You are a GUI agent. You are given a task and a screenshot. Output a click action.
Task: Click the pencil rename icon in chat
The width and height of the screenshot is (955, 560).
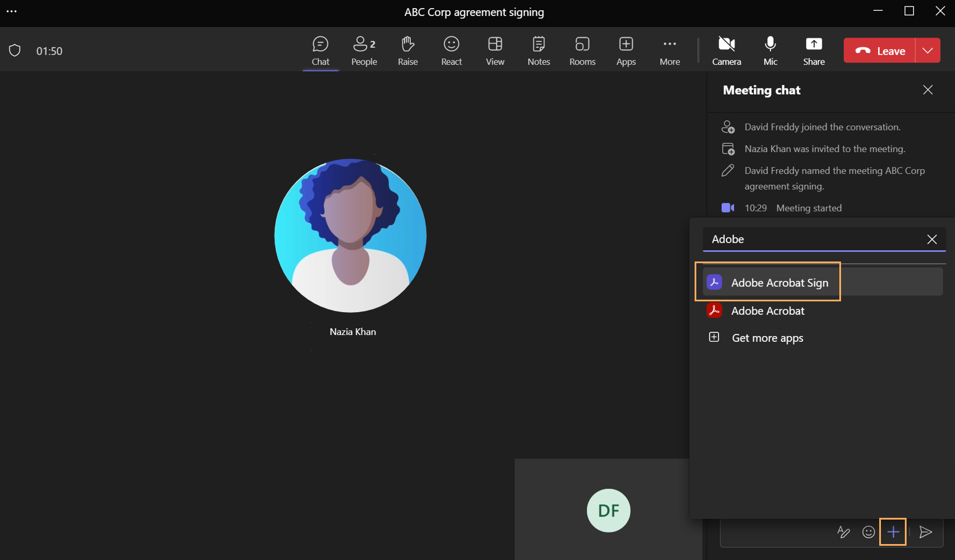[x=728, y=170]
